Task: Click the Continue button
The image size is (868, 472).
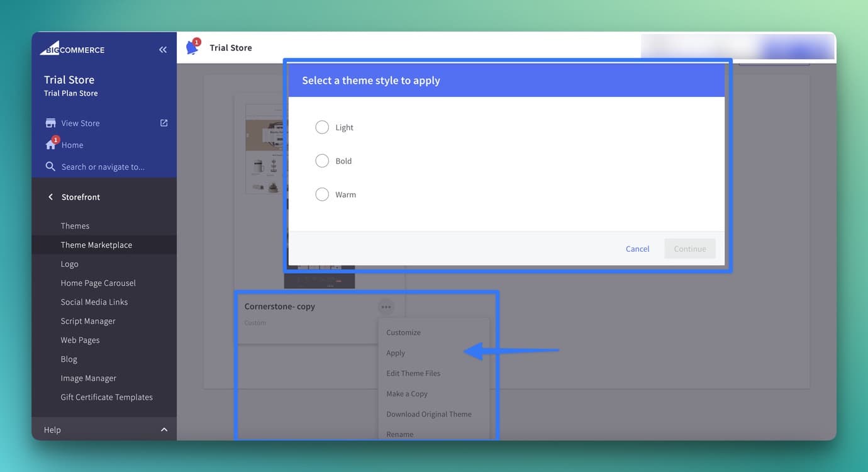Action: tap(690, 249)
